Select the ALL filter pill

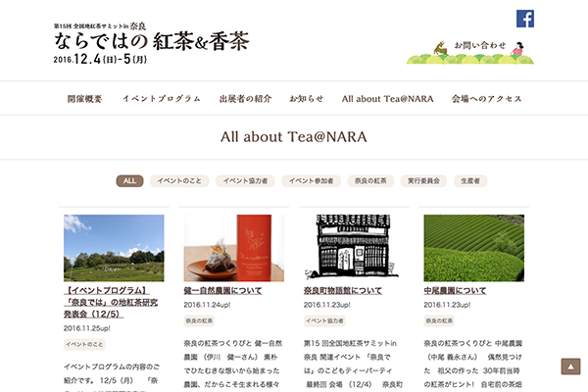129,180
